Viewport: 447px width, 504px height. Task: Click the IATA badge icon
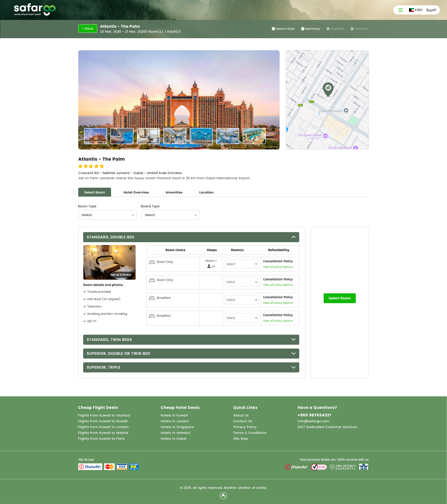(x=363, y=467)
